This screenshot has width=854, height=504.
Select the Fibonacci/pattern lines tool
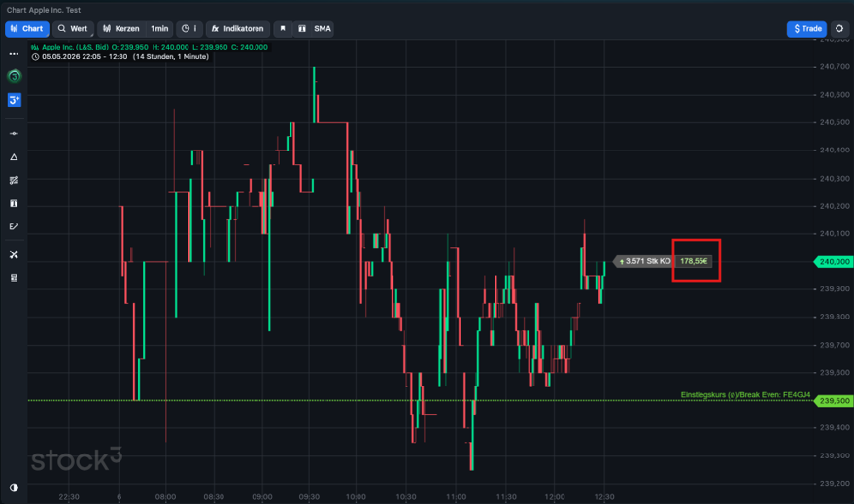click(14, 181)
